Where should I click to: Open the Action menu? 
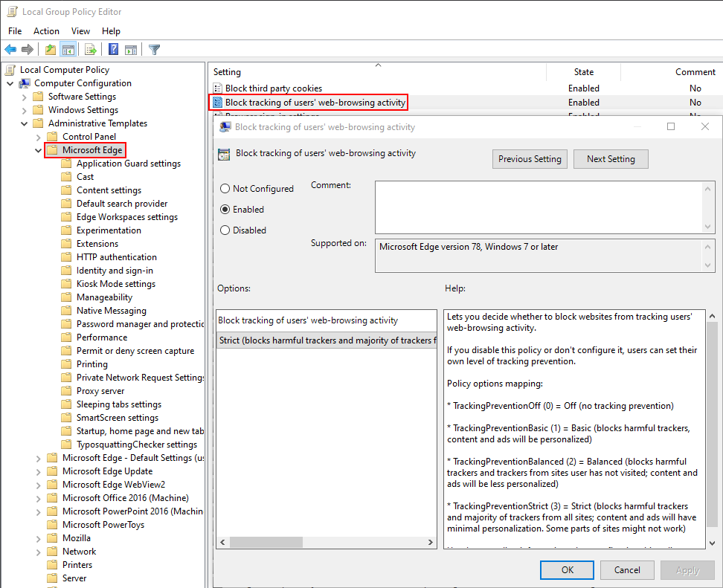point(46,31)
